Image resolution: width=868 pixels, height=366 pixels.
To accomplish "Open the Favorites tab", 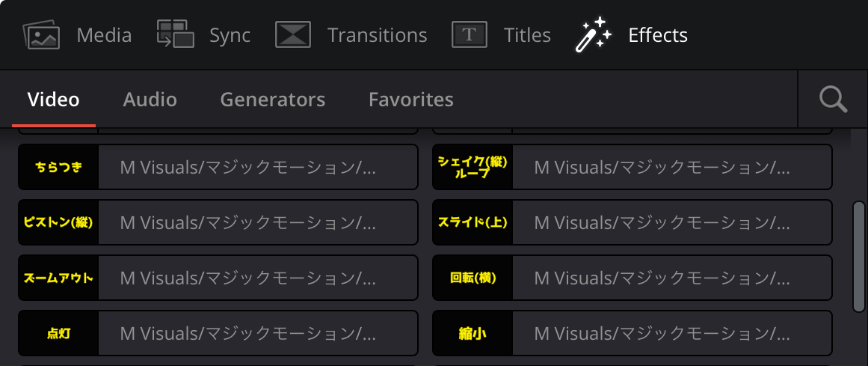I will click(411, 100).
